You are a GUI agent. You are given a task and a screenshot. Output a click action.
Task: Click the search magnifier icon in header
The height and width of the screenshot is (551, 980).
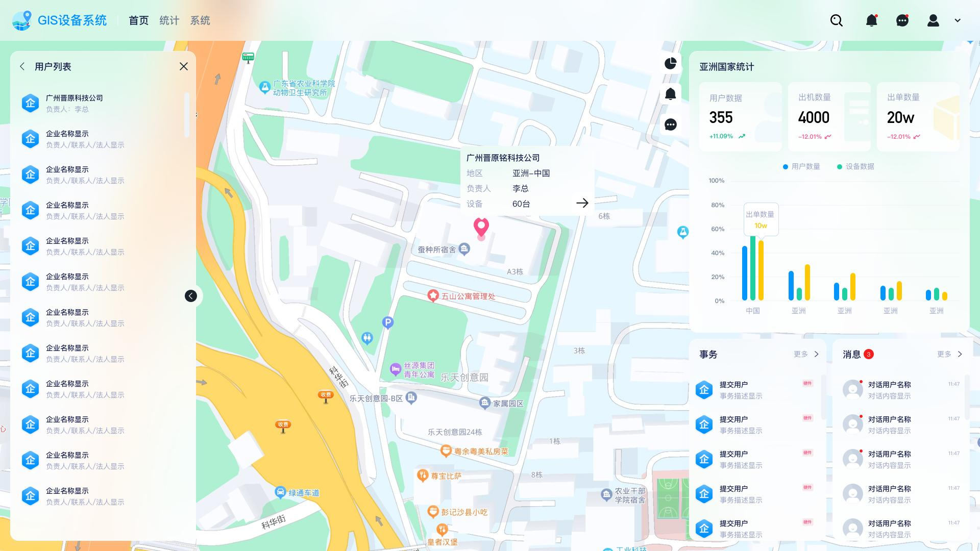836,20
